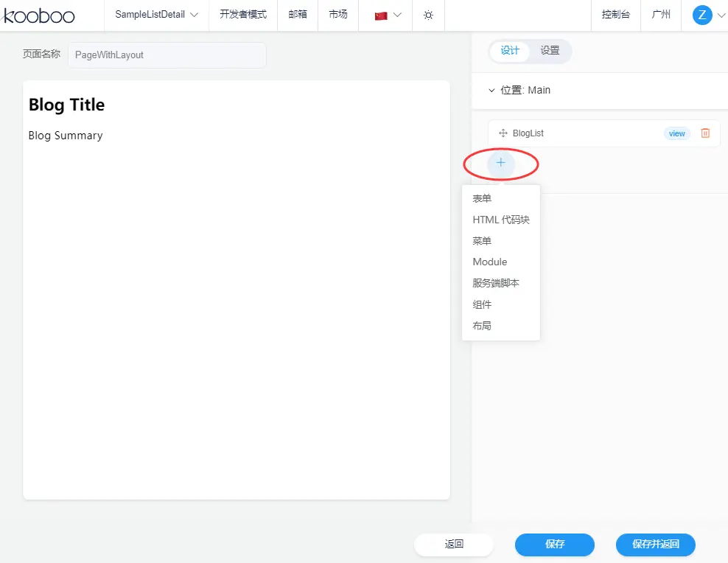
Task: Open the user avatar Z menu
Action: [x=702, y=15]
